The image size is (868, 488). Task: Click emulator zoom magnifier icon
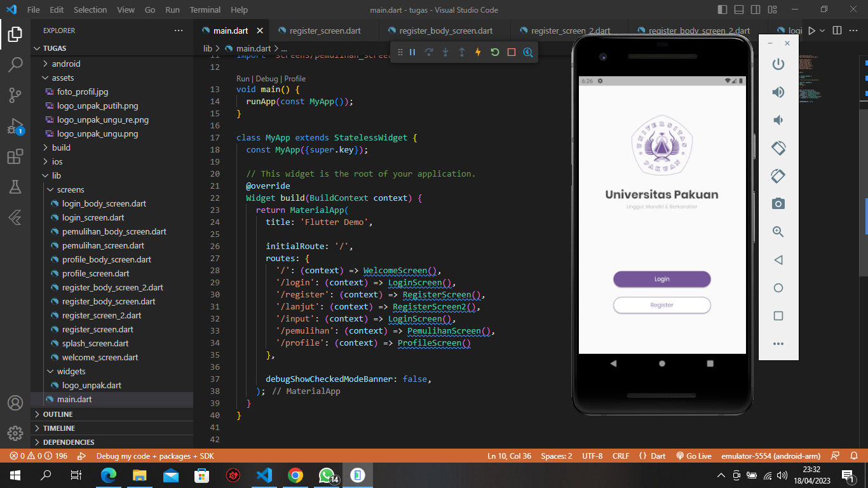click(778, 232)
